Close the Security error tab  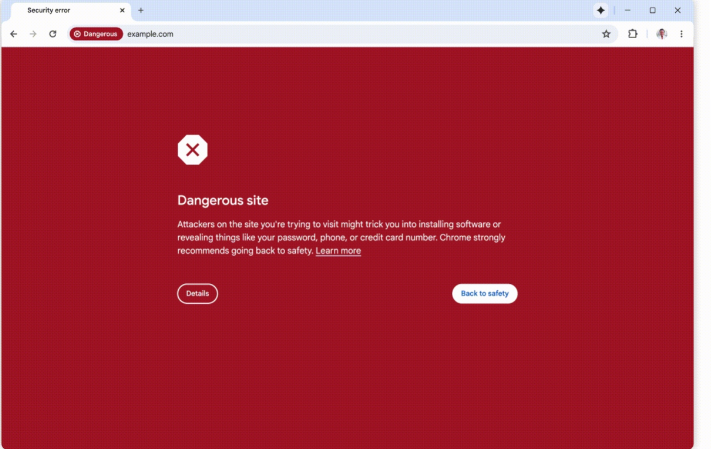(x=123, y=10)
